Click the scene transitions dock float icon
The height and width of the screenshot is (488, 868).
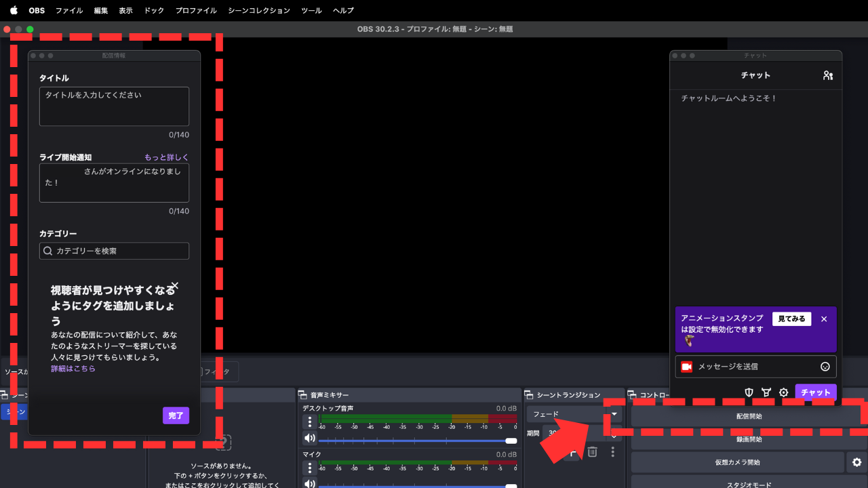tap(529, 395)
